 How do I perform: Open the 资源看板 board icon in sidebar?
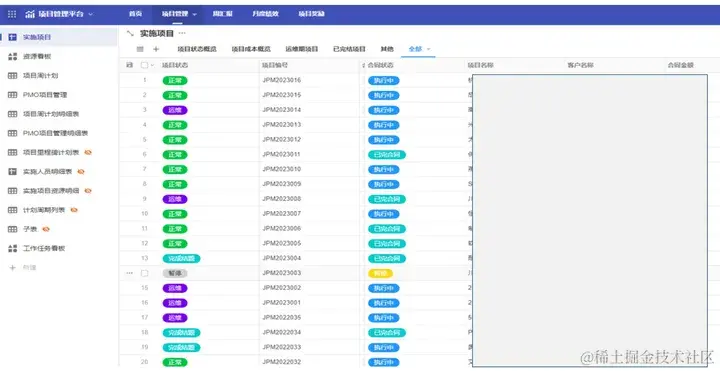[13, 56]
